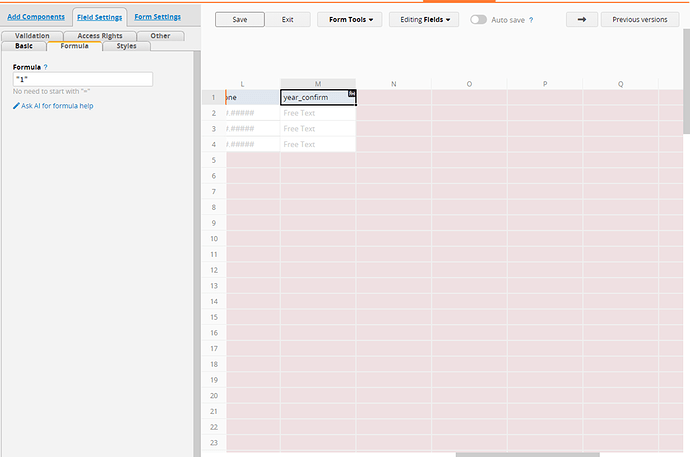The width and height of the screenshot is (690, 457).
Task: Toggle the Auto save switch
Action: tap(478, 19)
